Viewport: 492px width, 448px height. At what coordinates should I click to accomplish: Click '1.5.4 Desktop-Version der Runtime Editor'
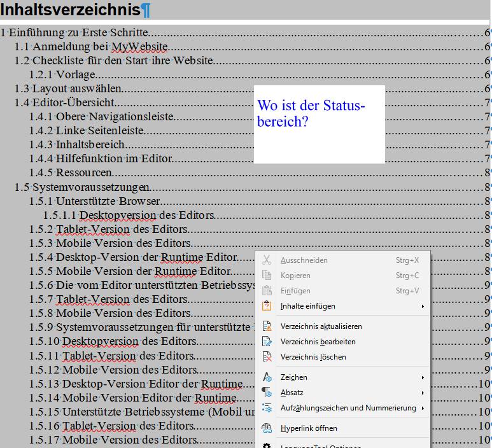point(134,257)
